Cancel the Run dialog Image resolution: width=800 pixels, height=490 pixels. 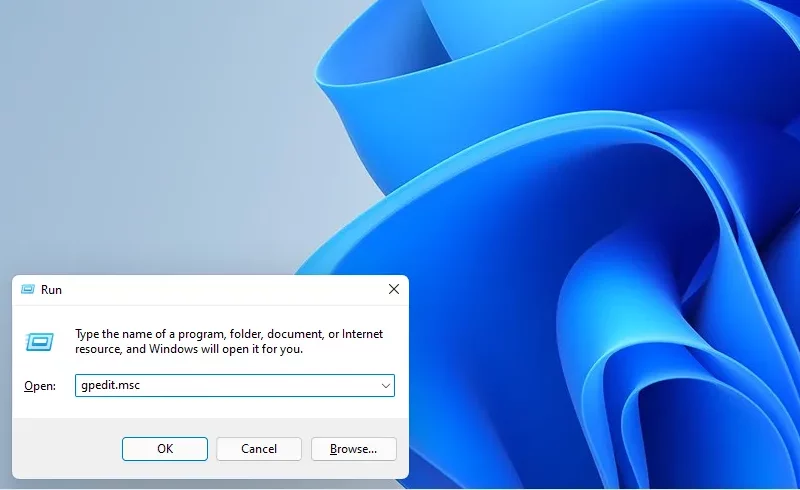coord(259,449)
